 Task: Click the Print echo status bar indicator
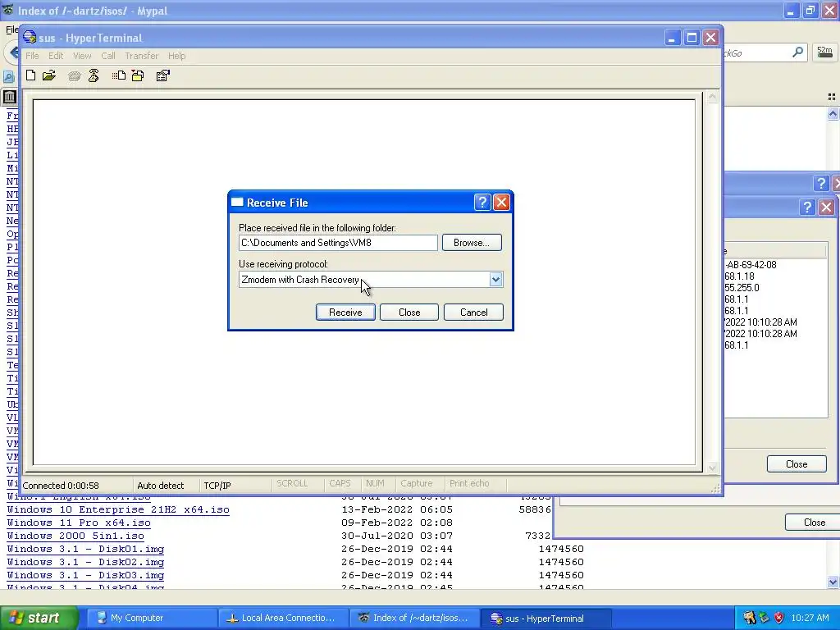pyautogui.click(x=469, y=483)
